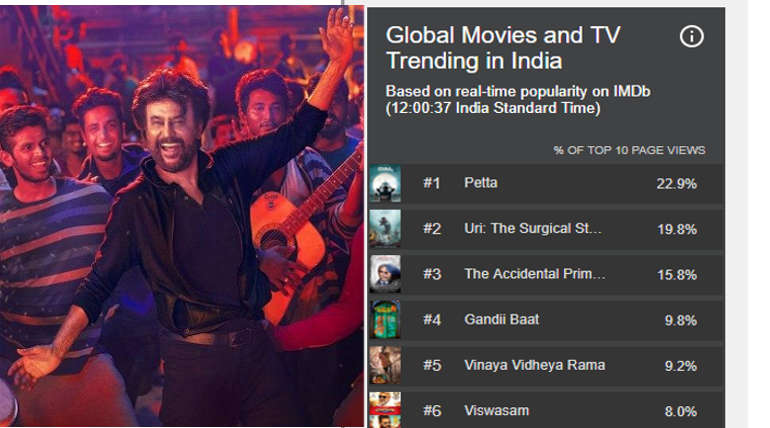Open the Vinaya Vidheya Rama poster thumbnail
The height and width of the screenshot is (428, 770).
[385, 365]
